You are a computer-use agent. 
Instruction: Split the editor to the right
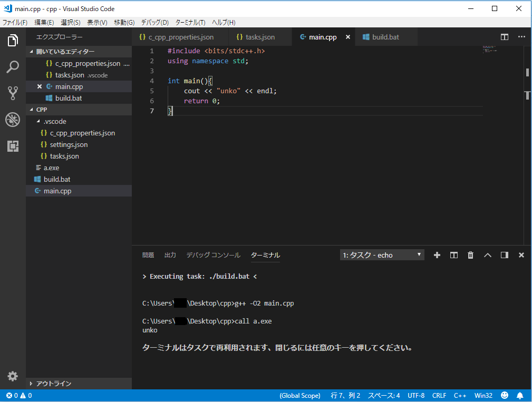[x=504, y=37]
